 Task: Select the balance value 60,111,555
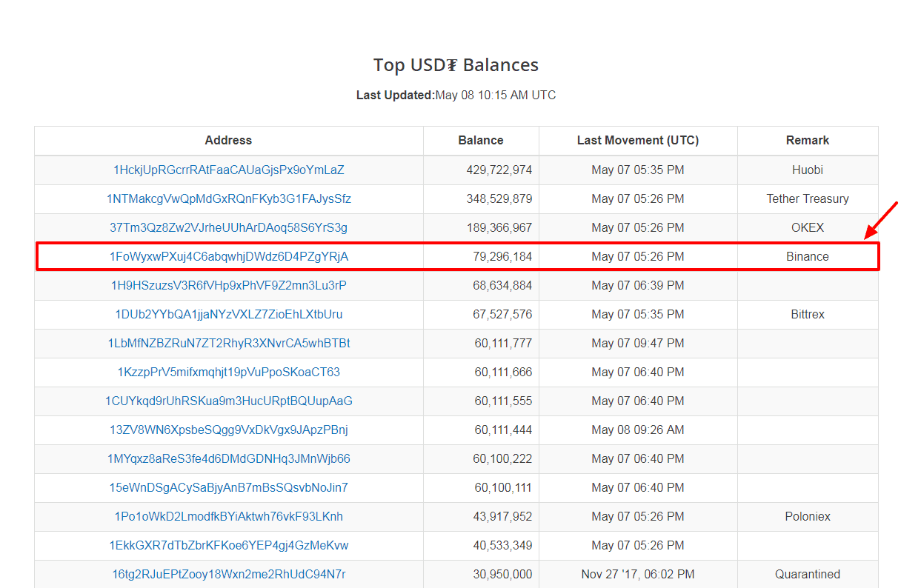tap(503, 401)
